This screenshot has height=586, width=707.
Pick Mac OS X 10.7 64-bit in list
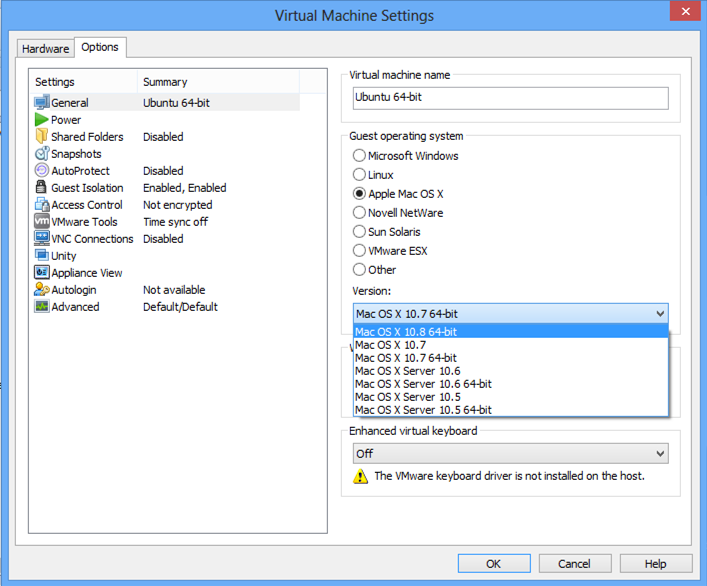[510, 358]
